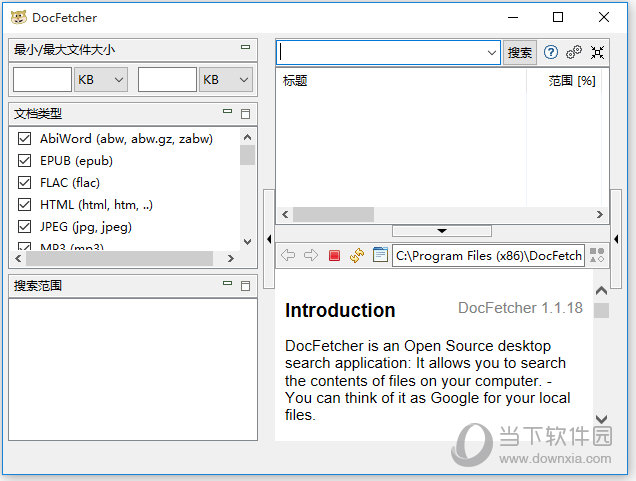Collapse left filter panel arrow

click(x=269, y=239)
